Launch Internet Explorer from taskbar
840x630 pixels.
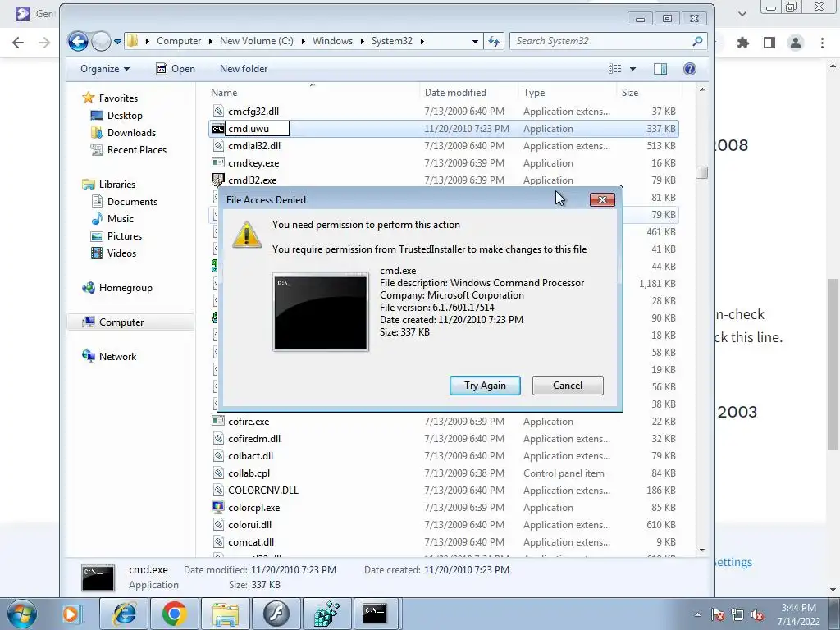pyautogui.click(x=125, y=614)
